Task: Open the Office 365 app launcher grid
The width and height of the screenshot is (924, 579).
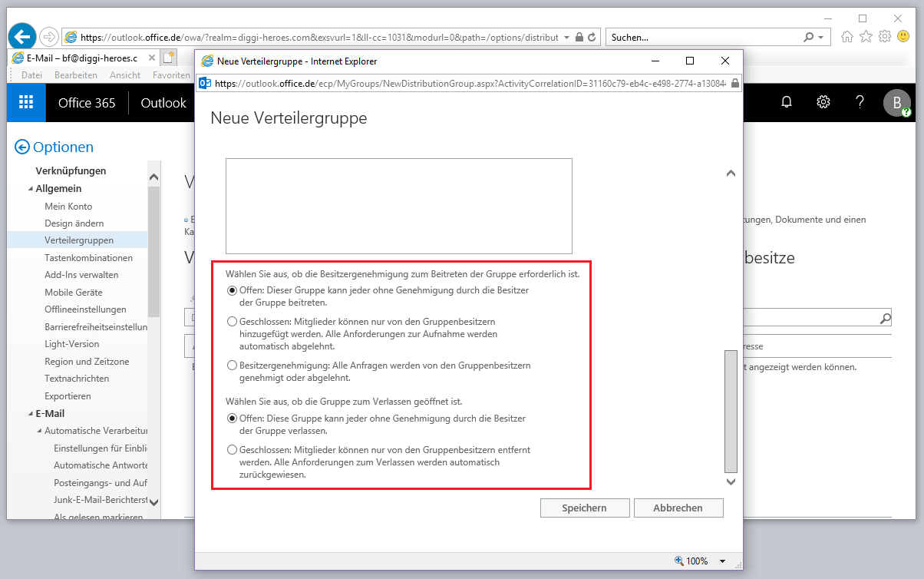Action: click(26, 103)
